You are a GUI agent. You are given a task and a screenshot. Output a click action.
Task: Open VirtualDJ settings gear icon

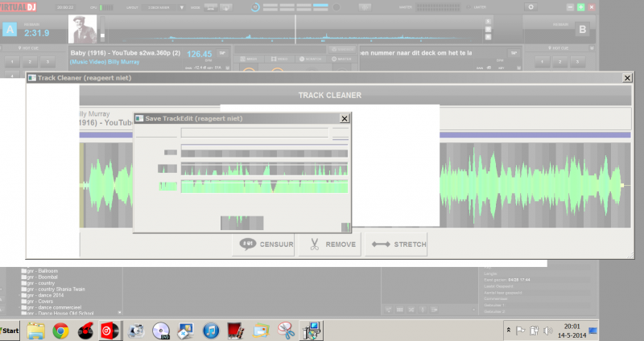(530, 7)
